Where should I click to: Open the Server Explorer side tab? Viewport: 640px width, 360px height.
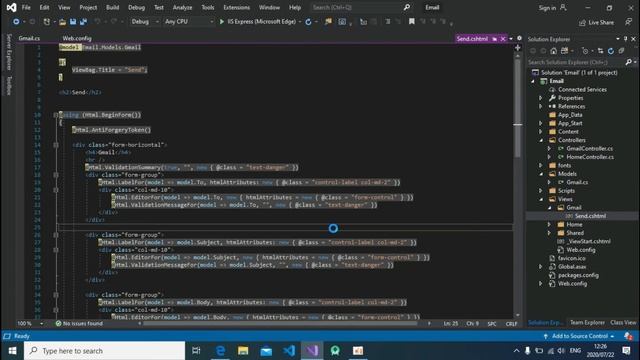coord(9,52)
